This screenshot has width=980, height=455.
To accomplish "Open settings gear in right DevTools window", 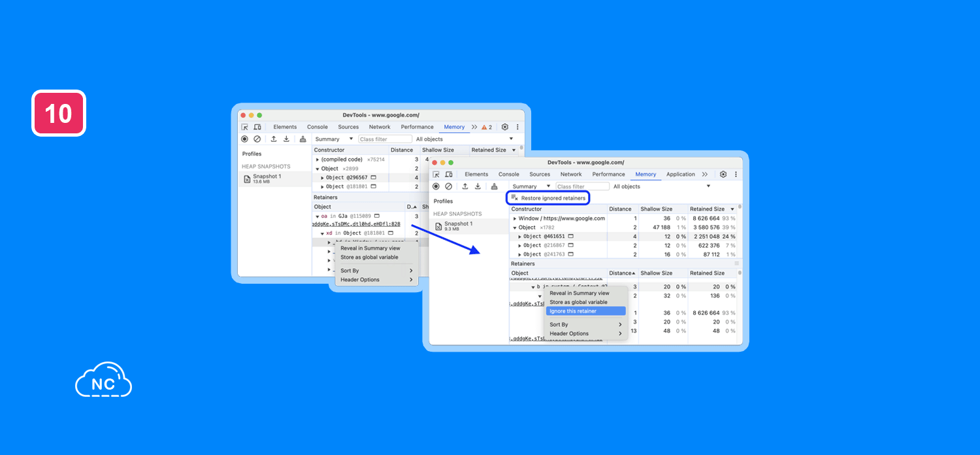I will point(723,175).
